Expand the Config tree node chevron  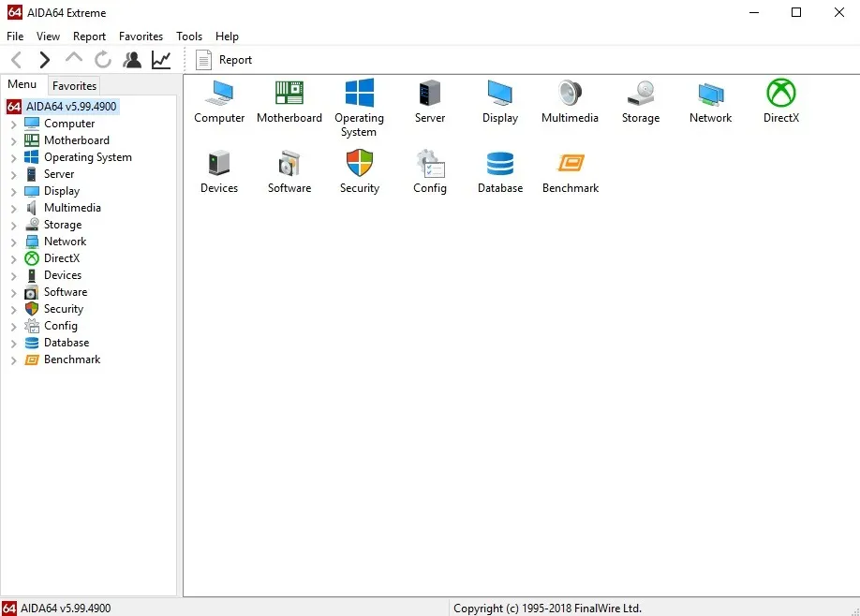pyautogui.click(x=14, y=327)
